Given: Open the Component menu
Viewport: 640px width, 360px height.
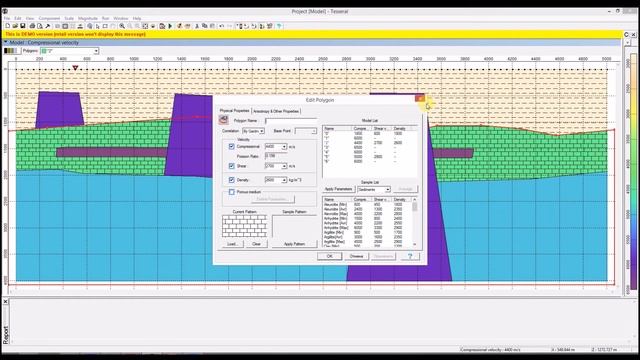Looking at the screenshot, I should pyautogui.click(x=49, y=18).
